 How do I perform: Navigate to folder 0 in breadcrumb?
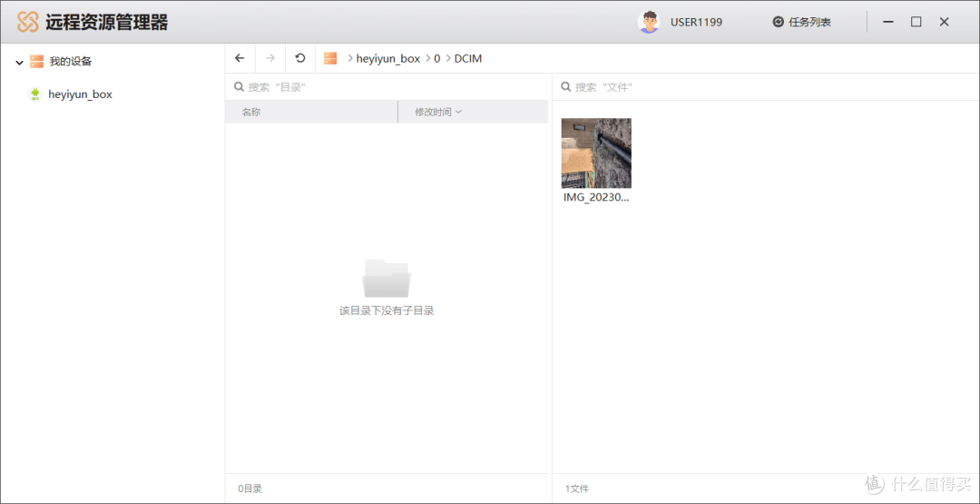(437, 59)
